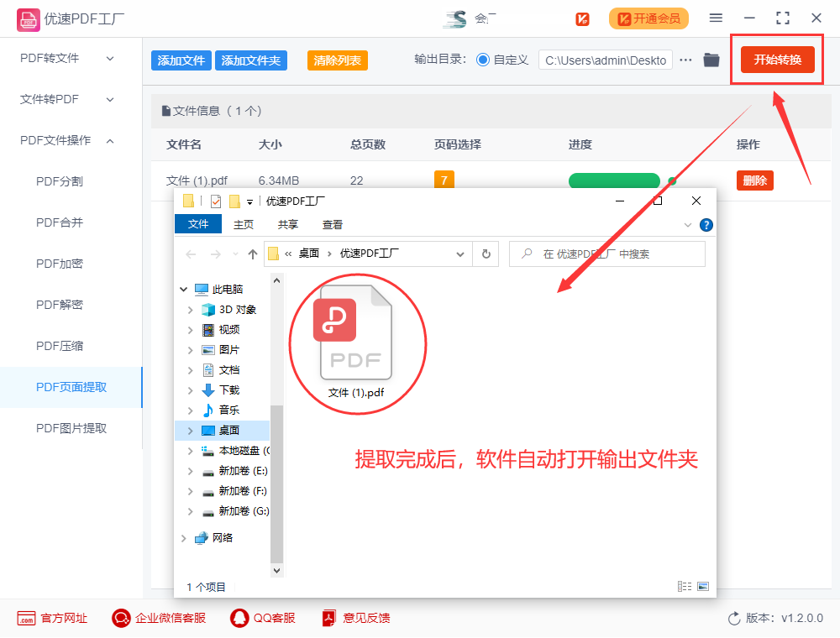Click the 开通会员 membership button
The height and width of the screenshot is (638, 840).
point(648,18)
